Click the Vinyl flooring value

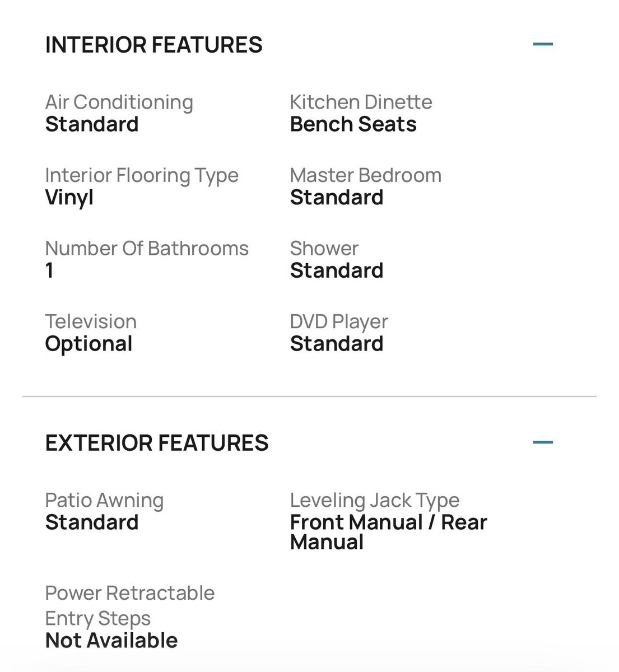tap(69, 198)
